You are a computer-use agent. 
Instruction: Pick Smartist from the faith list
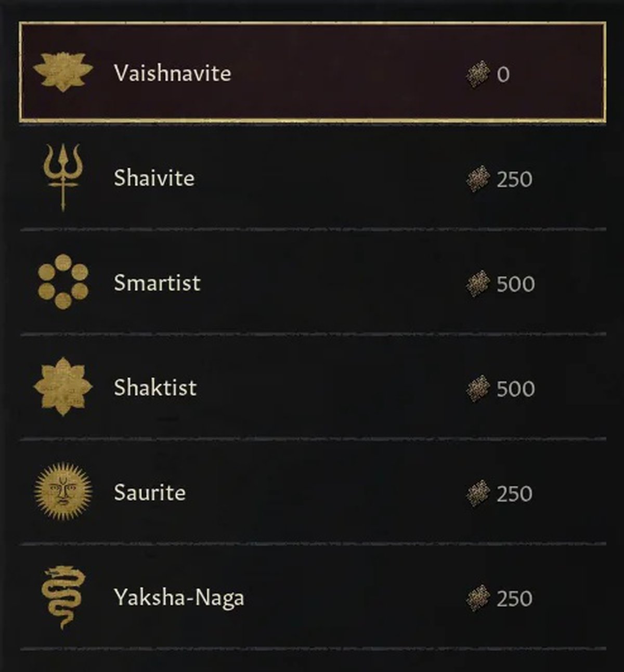(x=157, y=283)
